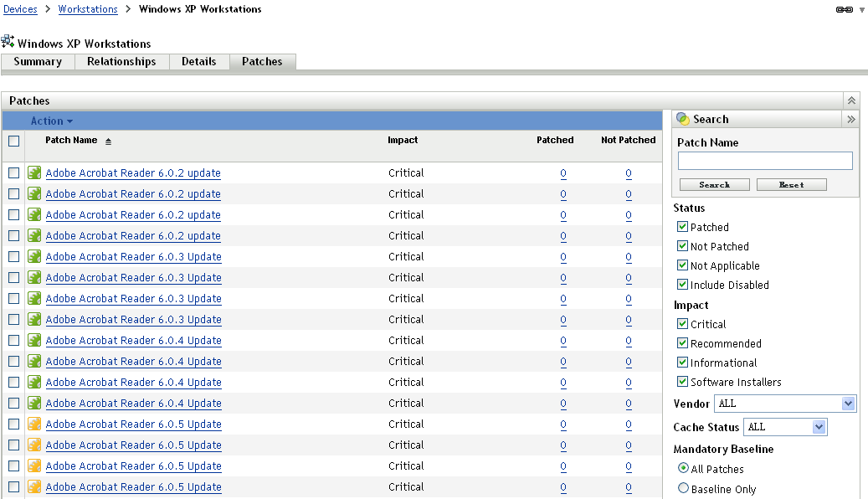868x499 pixels.
Task: Click the green patch icon for Adobe Reader 6.0.3 Update
Action: coord(34,256)
